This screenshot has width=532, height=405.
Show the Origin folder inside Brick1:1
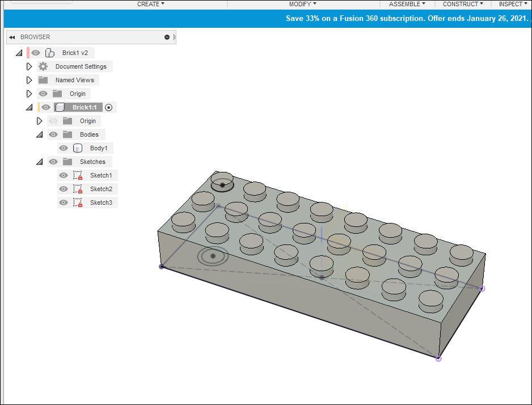point(53,121)
